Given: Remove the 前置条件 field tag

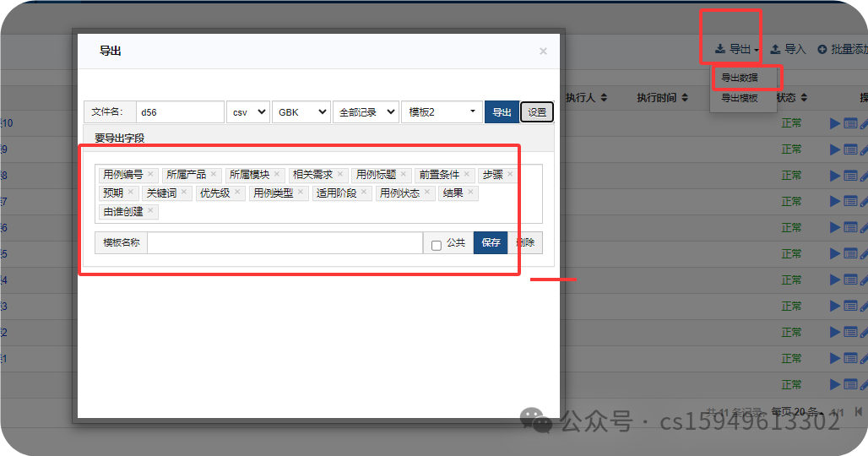Looking at the screenshot, I should tap(467, 174).
